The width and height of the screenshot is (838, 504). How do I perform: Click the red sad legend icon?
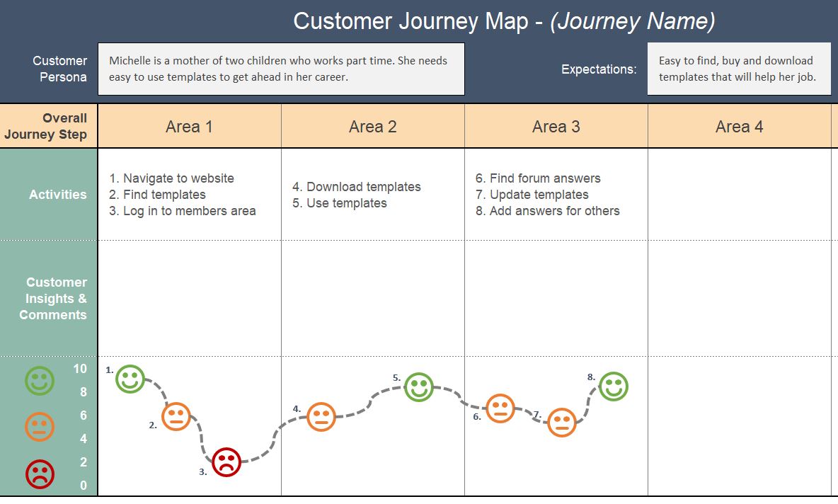tap(40, 474)
